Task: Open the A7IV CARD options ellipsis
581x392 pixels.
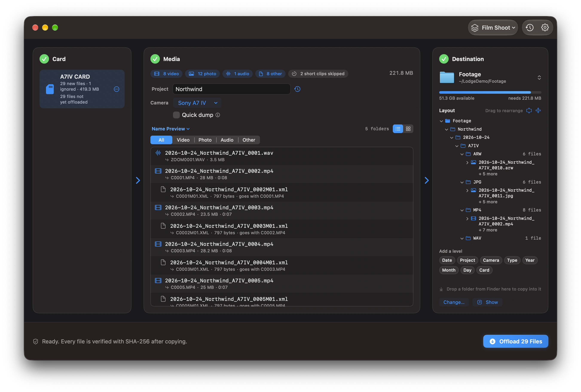Action: coord(116,89)
